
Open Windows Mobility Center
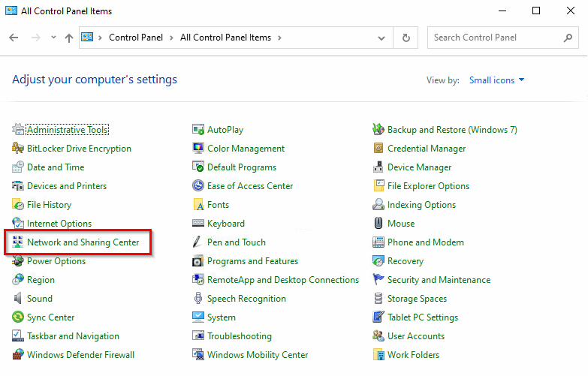coord(258,355)
